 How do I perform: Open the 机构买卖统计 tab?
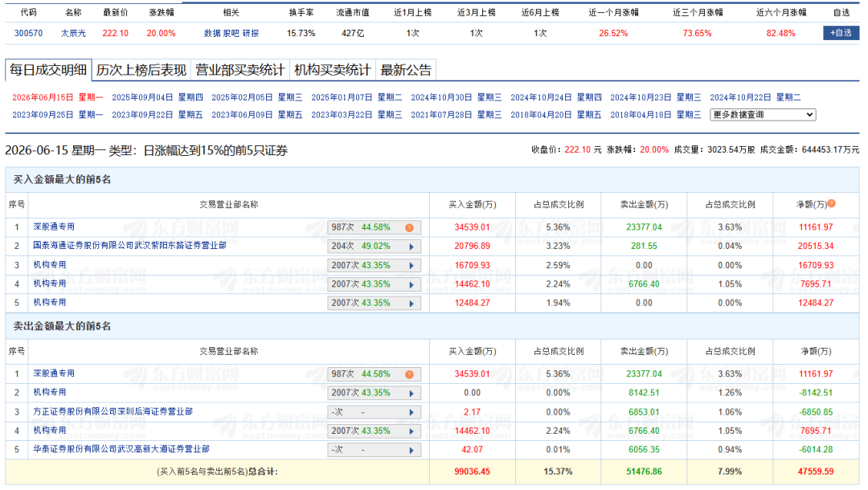[332, 70]
